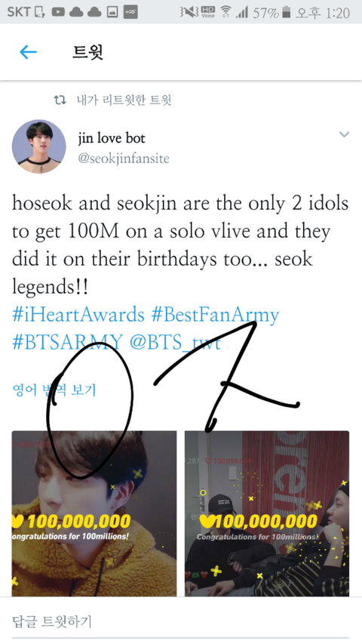
Task: Tap the battery icon in status bar
Action: (287, 12)
